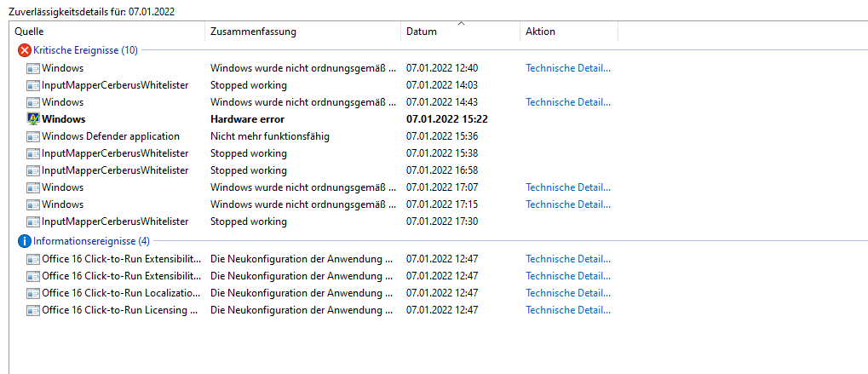Select the Hardware error Windows icon

[x=33, y=119]
